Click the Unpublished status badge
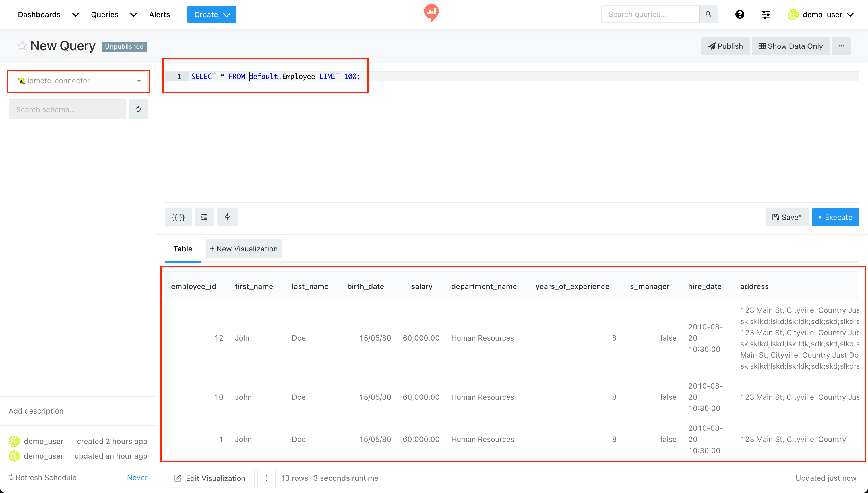 tap(124, 46)
